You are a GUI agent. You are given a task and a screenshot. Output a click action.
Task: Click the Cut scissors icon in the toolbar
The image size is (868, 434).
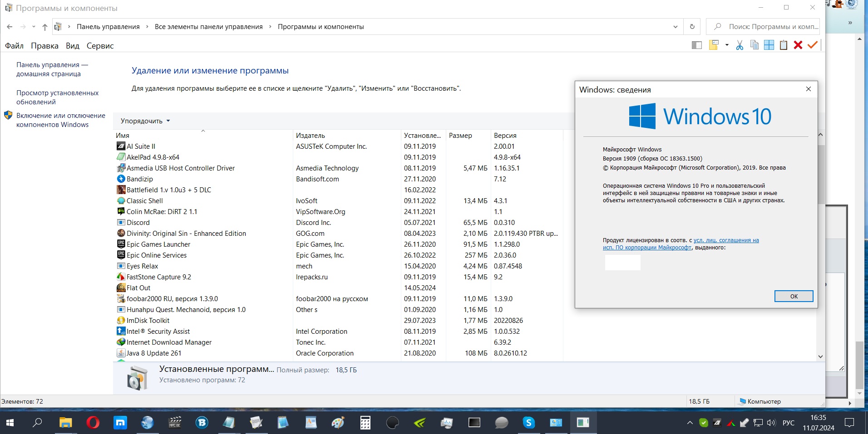point(740,45)
